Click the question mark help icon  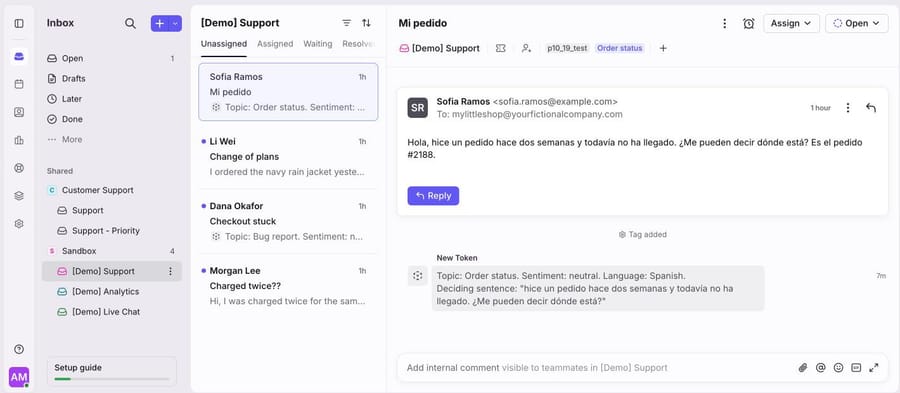click(19, 349)
